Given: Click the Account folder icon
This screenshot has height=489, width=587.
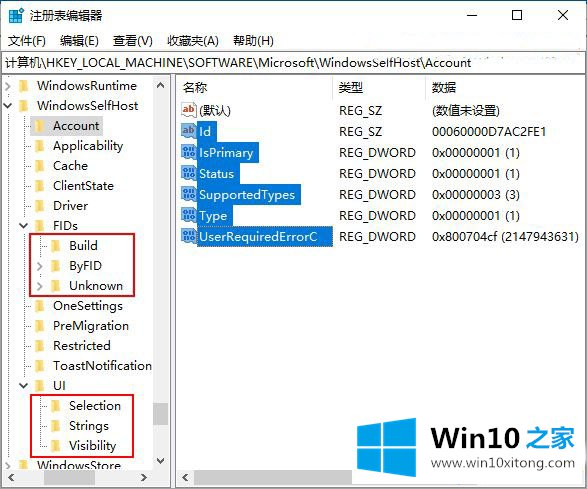Looking at the screenshot, I should (x=40, y=126).
